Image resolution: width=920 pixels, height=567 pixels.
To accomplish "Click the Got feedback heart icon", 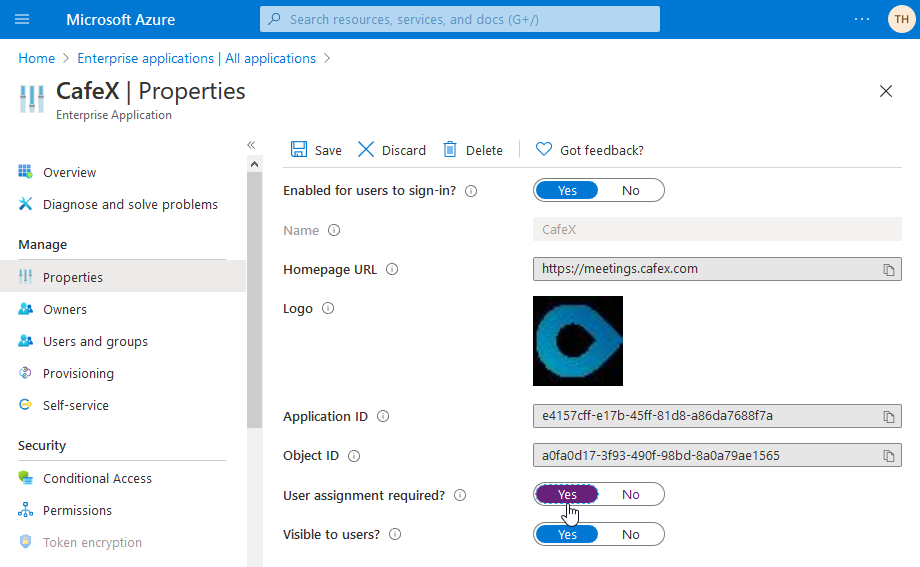I will pyautogui.click(x=543, y=150).
